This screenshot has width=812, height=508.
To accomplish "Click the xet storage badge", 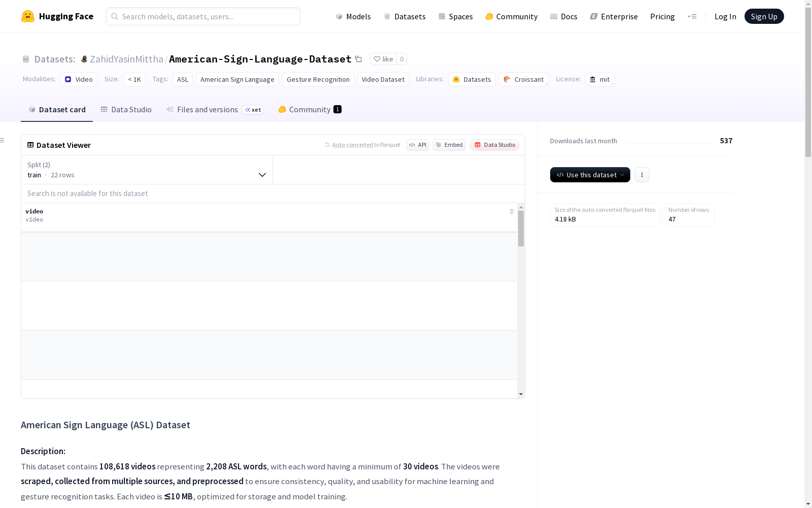I will (x=253, y=110).
